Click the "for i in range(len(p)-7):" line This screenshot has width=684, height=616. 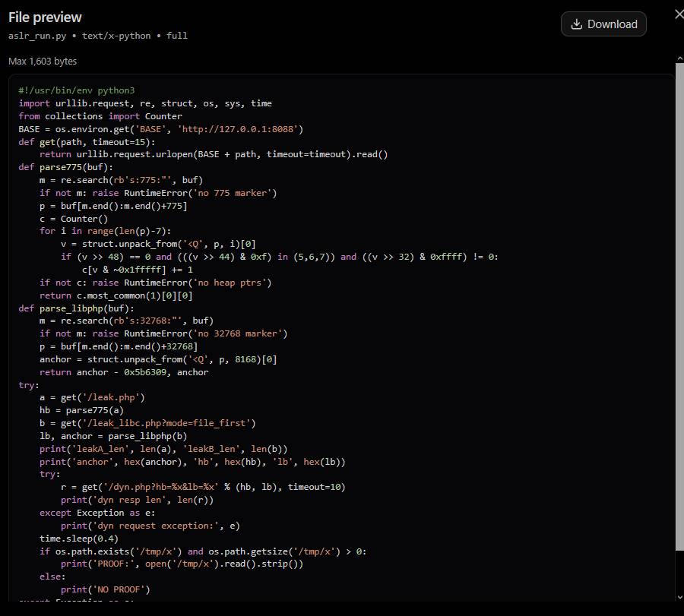[105, 231]
